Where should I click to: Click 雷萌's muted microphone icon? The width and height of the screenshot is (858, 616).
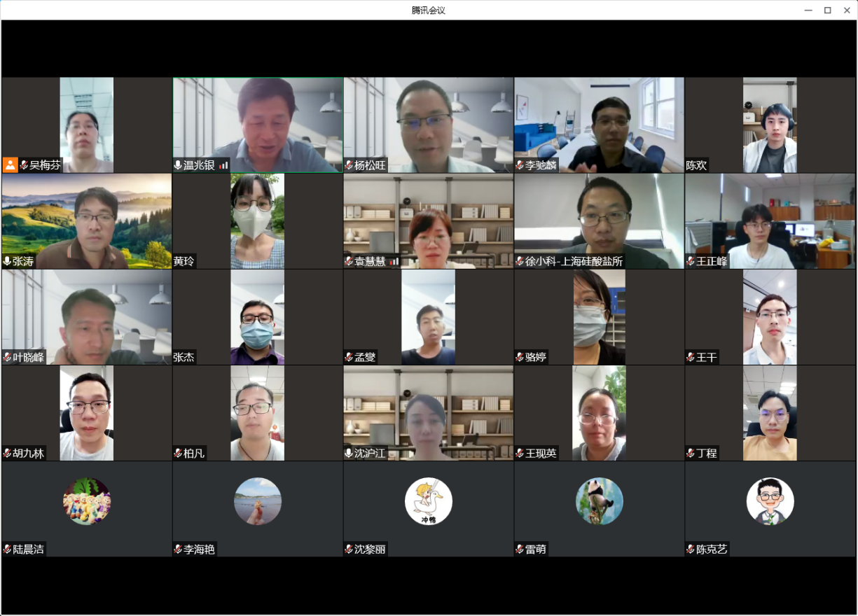(520, 549)
